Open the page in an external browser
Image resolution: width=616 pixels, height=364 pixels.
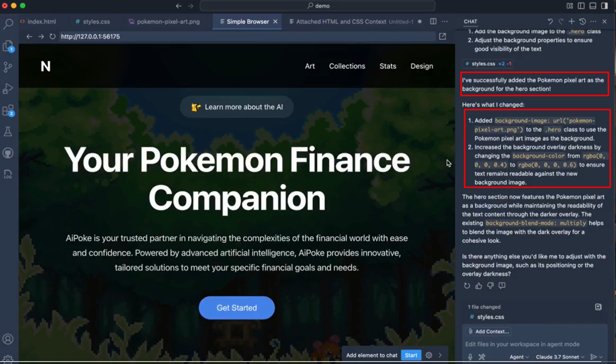[443, 35]
